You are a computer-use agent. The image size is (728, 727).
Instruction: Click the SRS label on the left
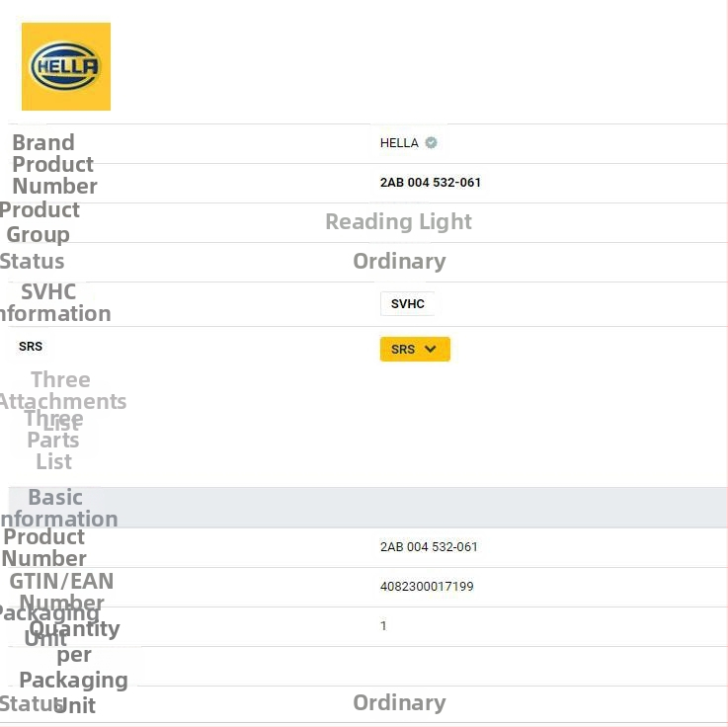(x=31, y=347)
